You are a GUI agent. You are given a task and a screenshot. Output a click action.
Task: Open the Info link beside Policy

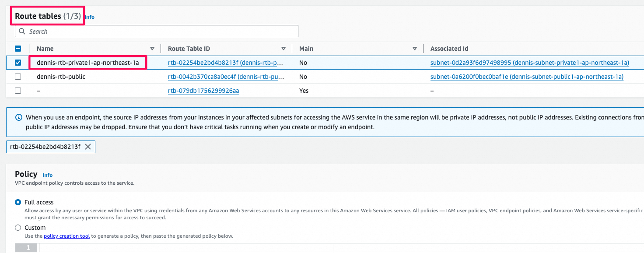tap(47, 175)
